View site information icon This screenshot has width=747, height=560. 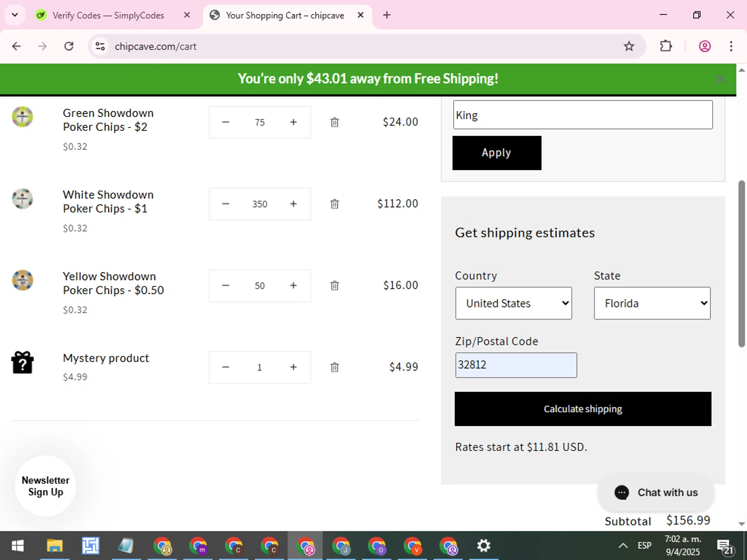pos(100,46)
